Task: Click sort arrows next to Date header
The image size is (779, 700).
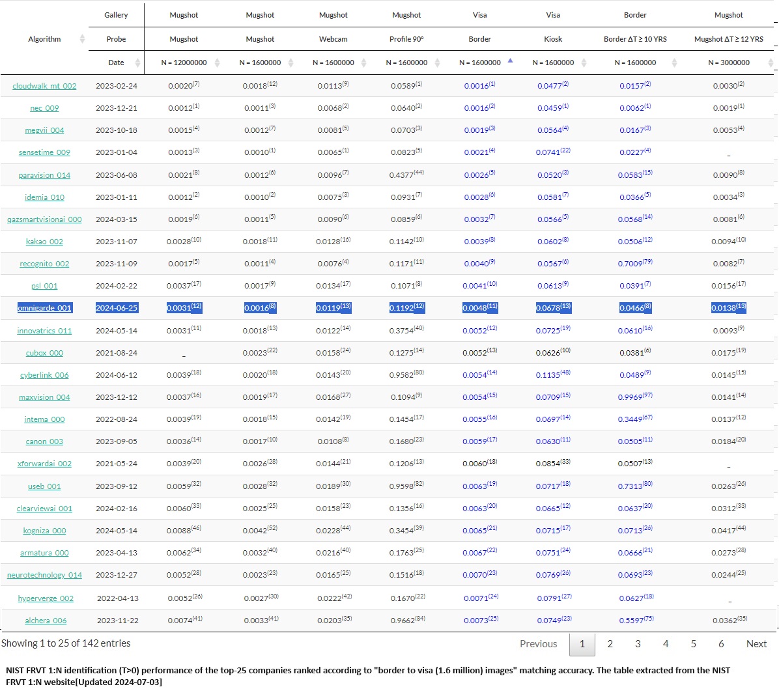Action: tap(137, 63)
